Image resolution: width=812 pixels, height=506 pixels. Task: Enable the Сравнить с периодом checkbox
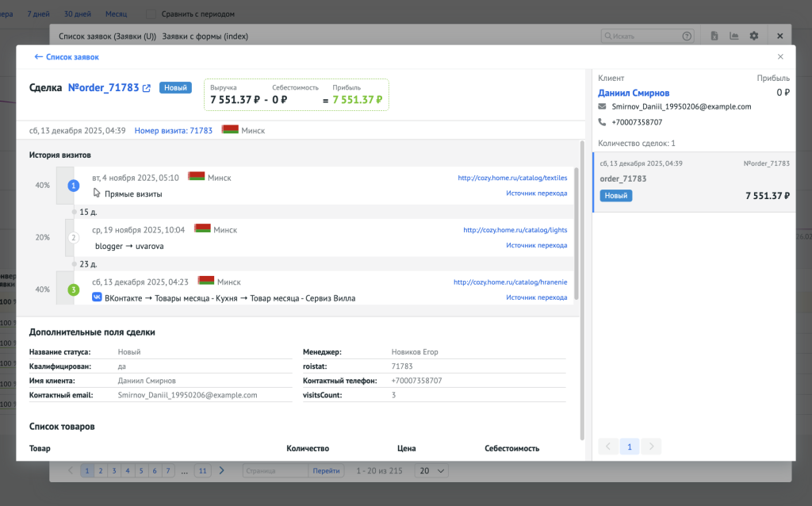pos(151,13)
